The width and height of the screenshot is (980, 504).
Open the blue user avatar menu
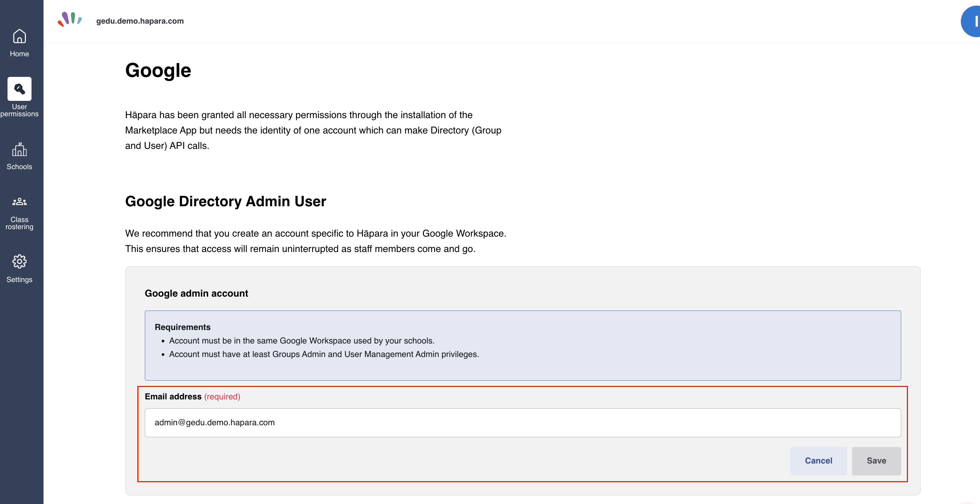[971, 21]
